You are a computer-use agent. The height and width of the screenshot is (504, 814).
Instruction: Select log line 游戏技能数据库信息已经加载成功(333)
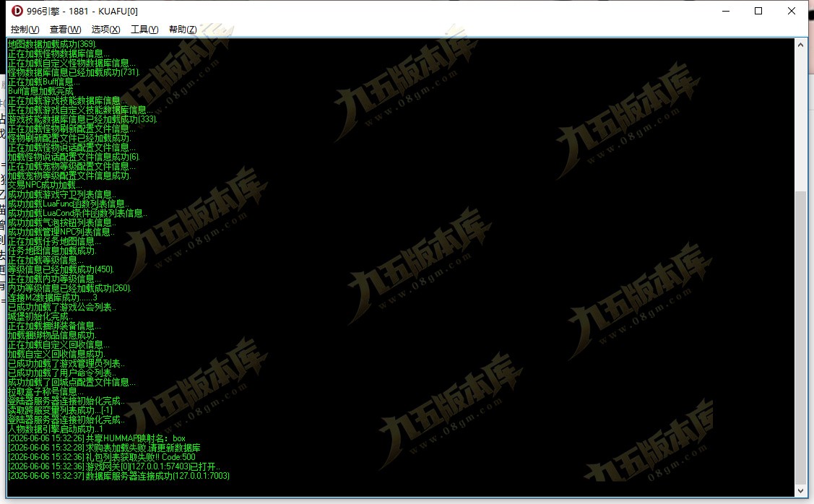pos(82,119)
